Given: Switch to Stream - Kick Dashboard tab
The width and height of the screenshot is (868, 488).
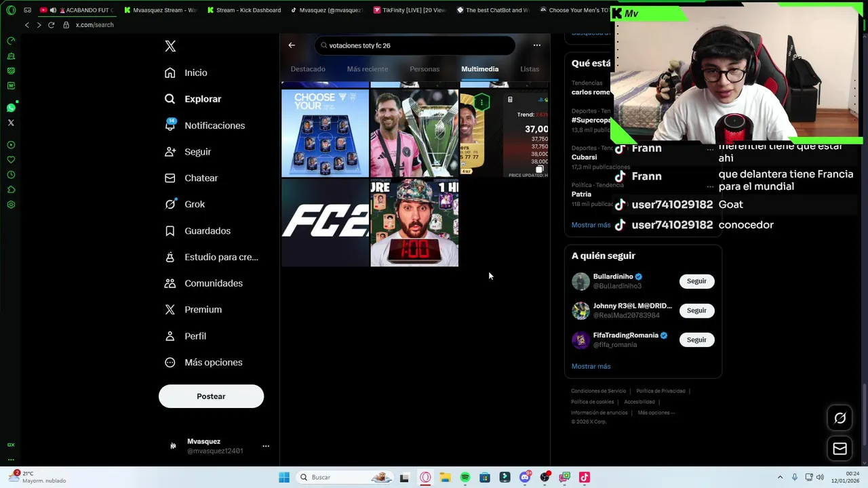Looking at the screenshot, I should (244, 10).
